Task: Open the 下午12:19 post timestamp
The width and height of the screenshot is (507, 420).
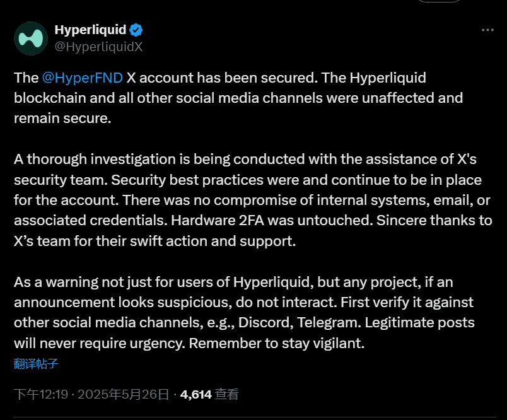Action: (x=41, y=394)
